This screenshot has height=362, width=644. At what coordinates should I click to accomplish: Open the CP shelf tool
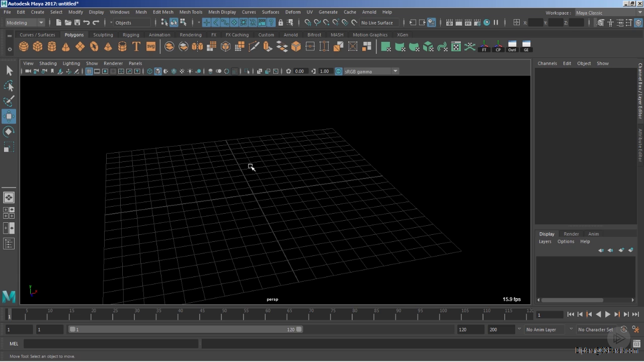point(498,47)
